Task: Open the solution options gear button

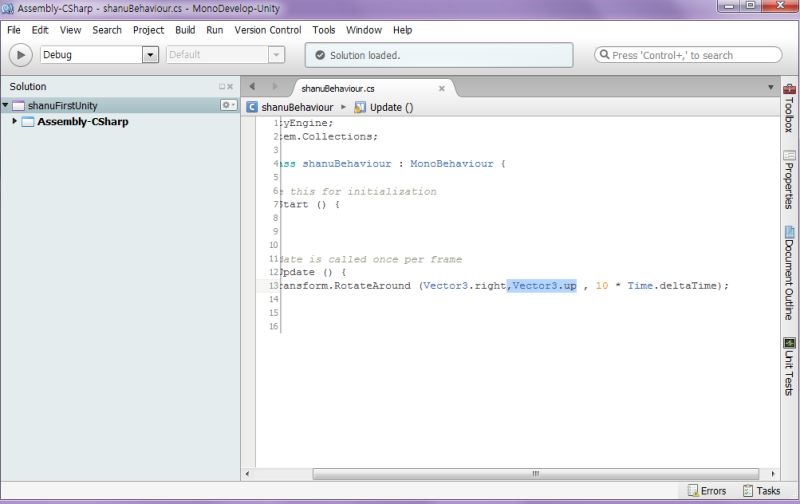Action: point(228,105)
